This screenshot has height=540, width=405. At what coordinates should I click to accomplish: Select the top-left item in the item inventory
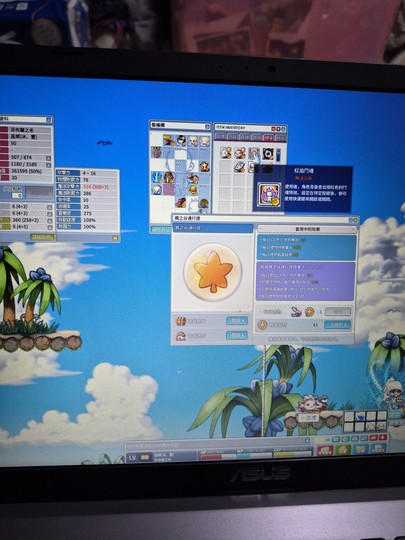tap(226, 153)
